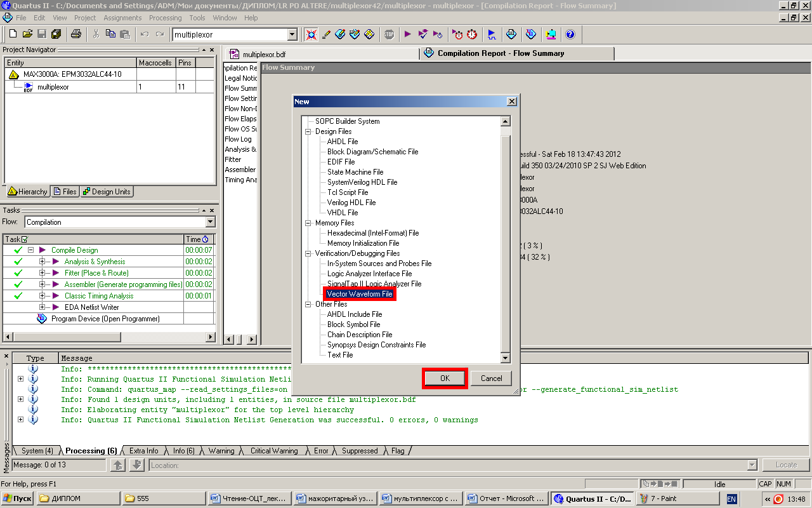
Task: Open the Flow Compilation dropdown
Action: point(211,222)
